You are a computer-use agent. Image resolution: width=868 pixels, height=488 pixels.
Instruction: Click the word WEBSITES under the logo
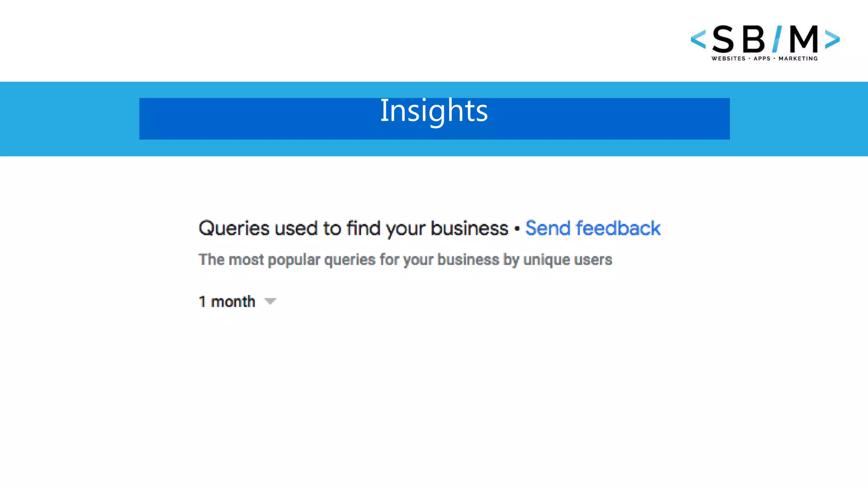[x=728, y=58]
